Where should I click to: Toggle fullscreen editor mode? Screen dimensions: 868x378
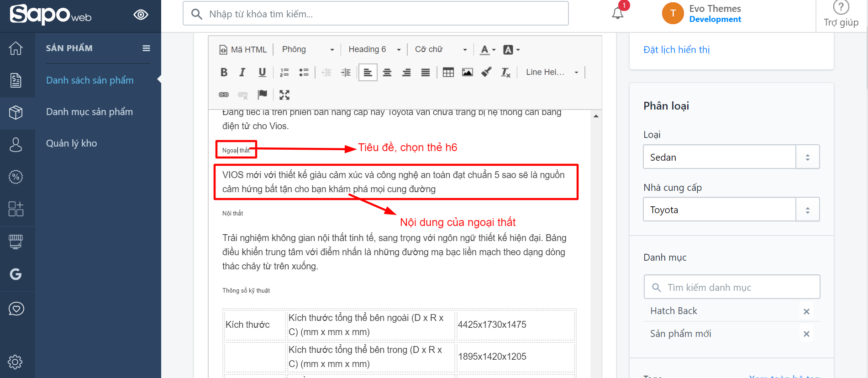click(x=284, y=94)
